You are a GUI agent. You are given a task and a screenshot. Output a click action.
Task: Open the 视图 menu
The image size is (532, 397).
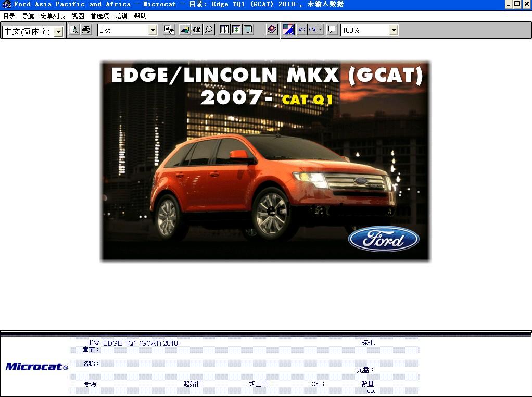(78, 16)
